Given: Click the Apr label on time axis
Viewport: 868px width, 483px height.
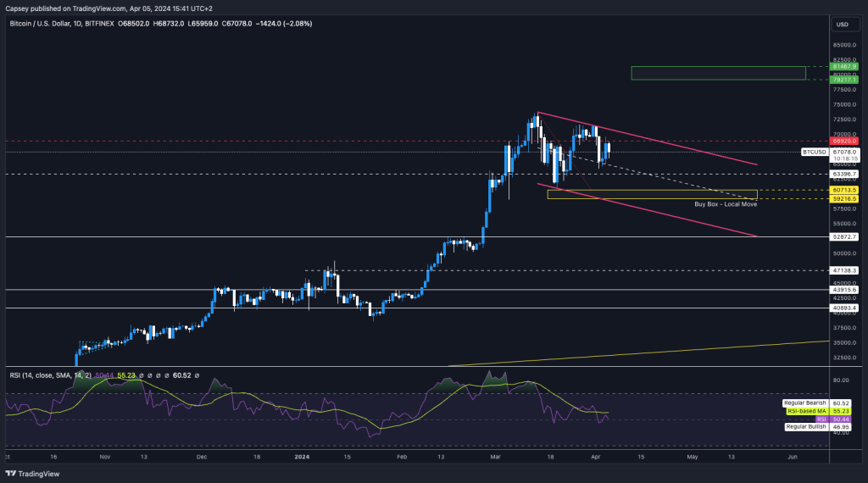Looking at the screenshot, I should 596,457.
